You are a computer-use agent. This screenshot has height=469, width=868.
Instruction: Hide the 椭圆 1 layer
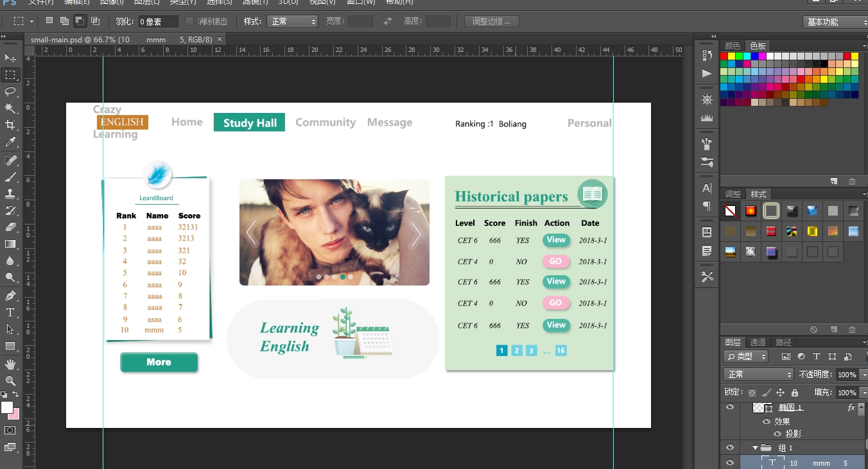[730, 407]
